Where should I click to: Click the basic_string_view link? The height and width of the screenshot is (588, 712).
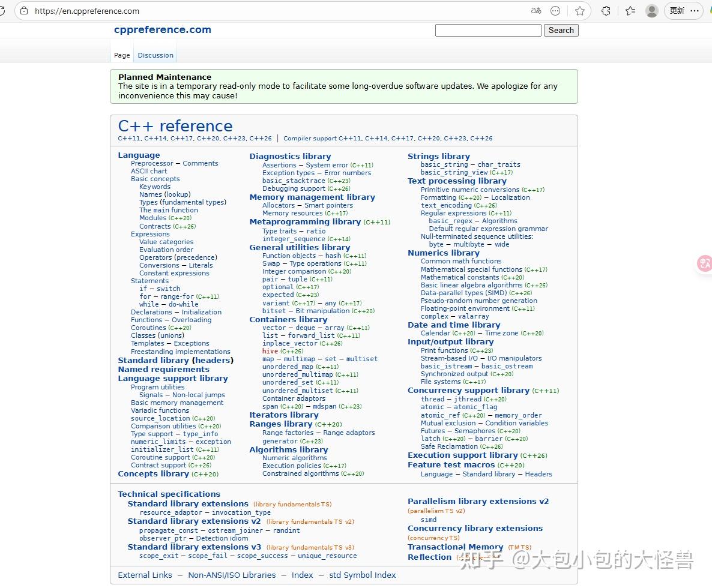(454, 172)
